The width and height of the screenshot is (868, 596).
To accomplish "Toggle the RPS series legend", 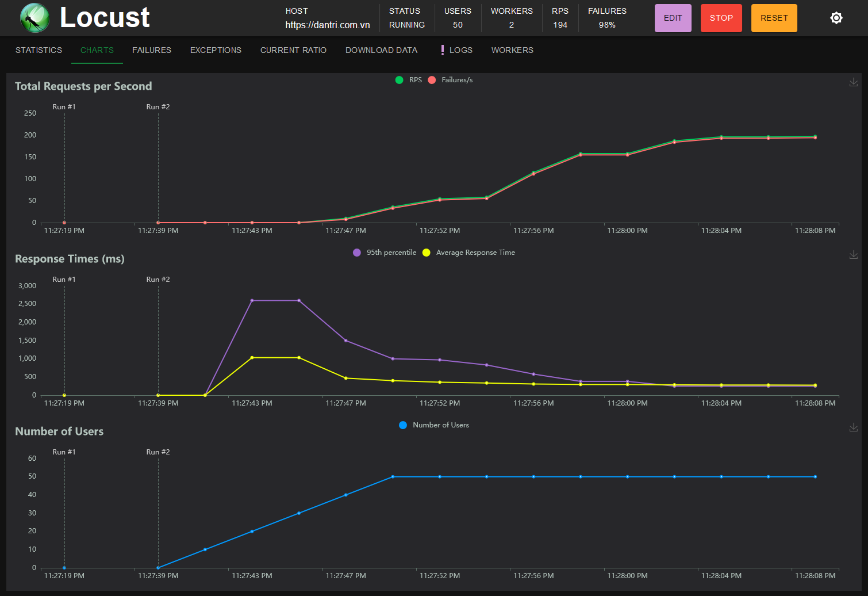I will pyautogui.click(x=409, y=80).
